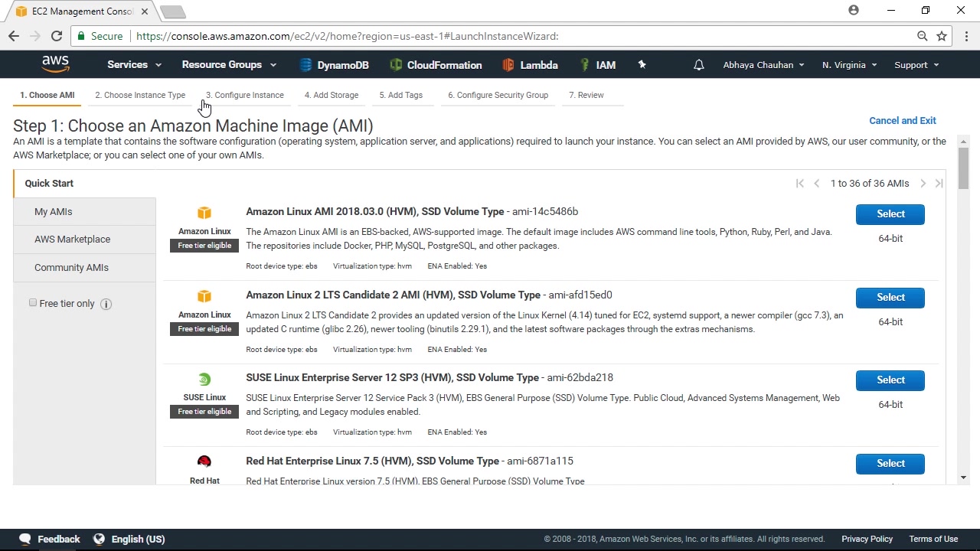Viewport: 980px width, 551px height.
Task: Click the Amazon Linux AMI 2018.03.0 icon
Action: (204, 213)
